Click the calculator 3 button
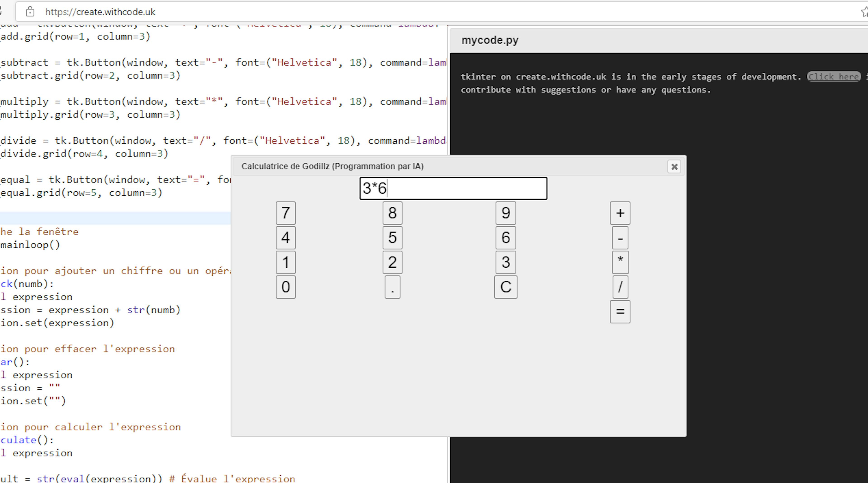The width and height of the screenshot is (868, 483). [505, 262]
